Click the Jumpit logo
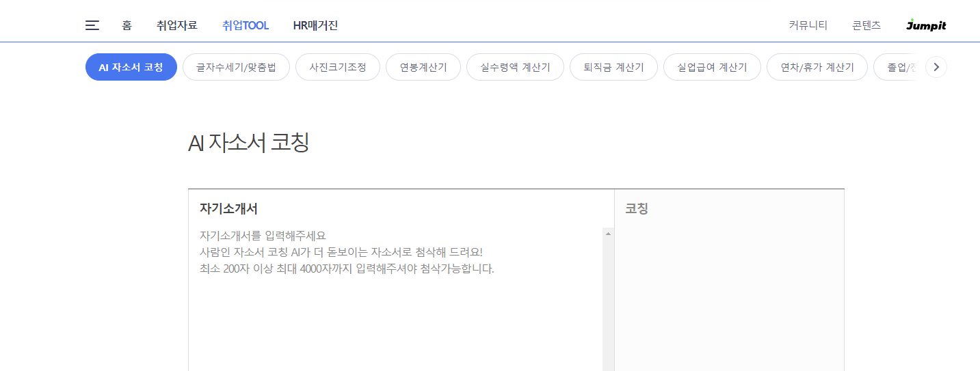 pyautogui.click(x=926, y=25)
